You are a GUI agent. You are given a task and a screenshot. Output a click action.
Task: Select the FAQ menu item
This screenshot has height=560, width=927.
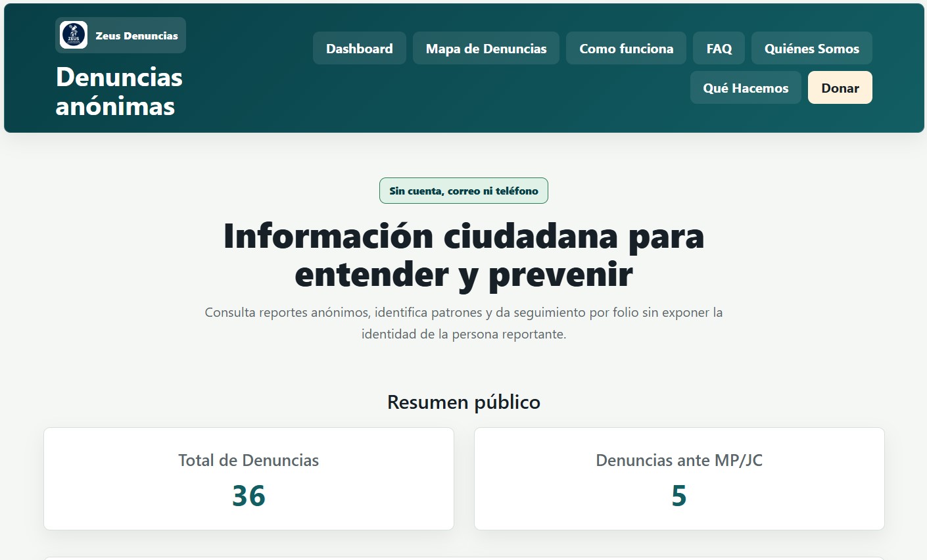coord(719,49)
